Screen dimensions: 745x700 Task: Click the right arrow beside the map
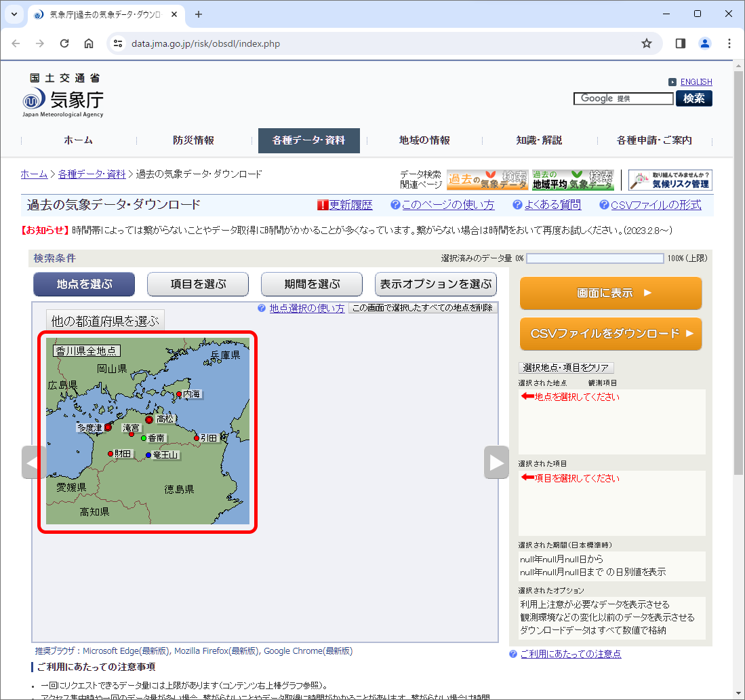click(496, 462)
